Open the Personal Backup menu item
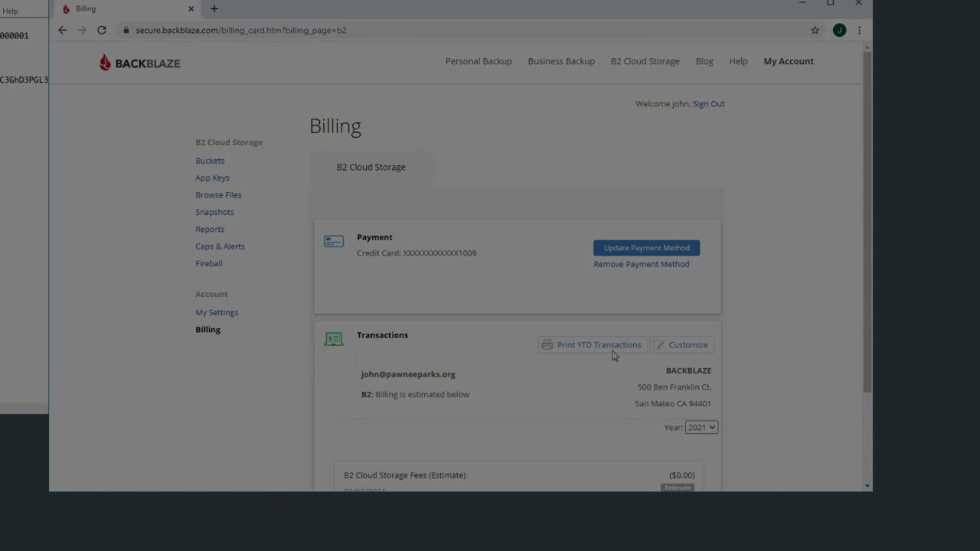The width and height of the screenshot is (980, 551). [479, 61]
